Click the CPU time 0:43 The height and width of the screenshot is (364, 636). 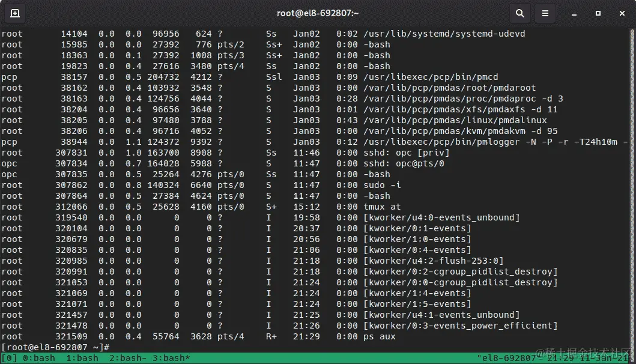(x=347, y=120)
